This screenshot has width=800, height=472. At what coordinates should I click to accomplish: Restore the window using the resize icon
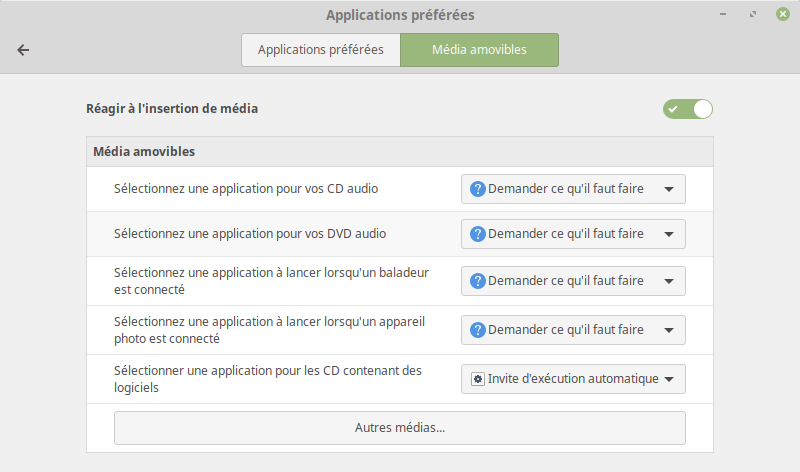753,14
